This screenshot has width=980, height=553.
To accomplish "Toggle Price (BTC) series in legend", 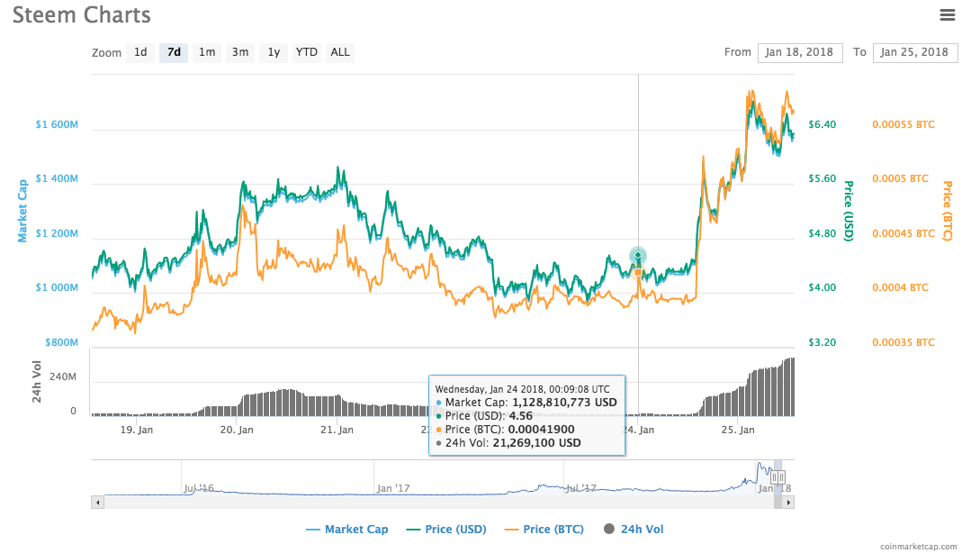I will [544, 530].
